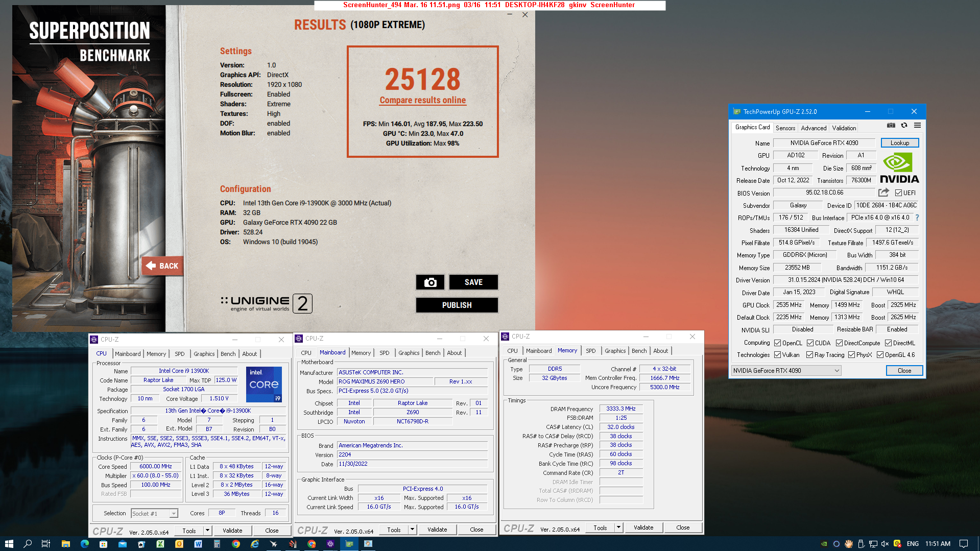The height and width of the screenshot is (551, 980).
Task: Toggle the Ray Tracing checkbox
Action: (809, 355)
